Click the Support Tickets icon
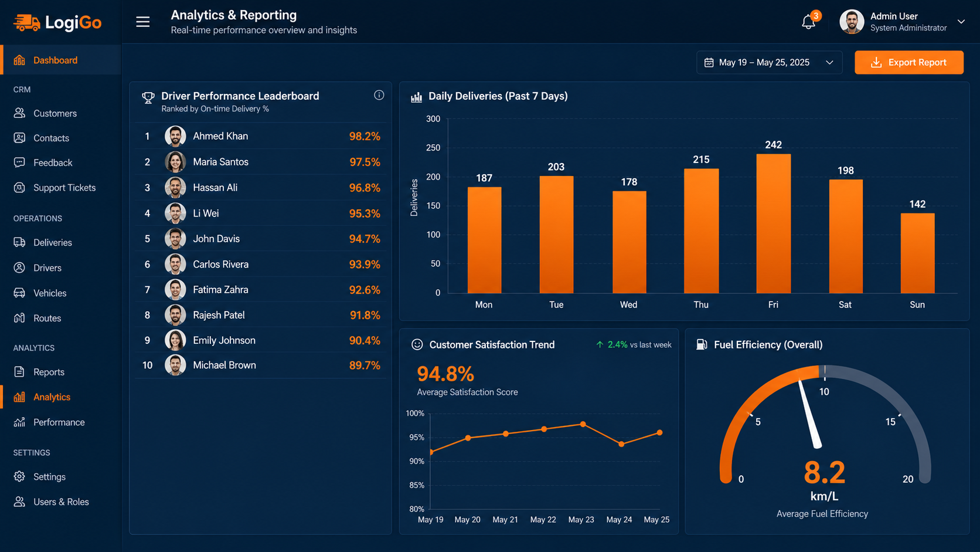 point(19,188)
